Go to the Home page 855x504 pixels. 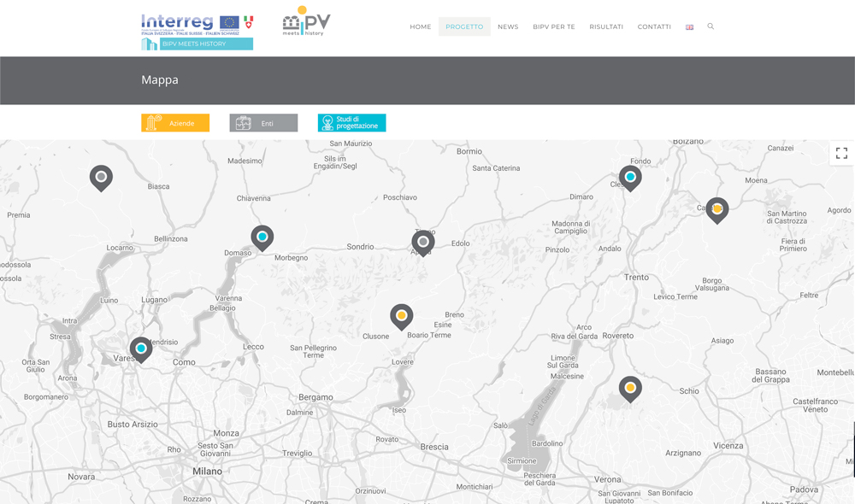pos(421,26)
